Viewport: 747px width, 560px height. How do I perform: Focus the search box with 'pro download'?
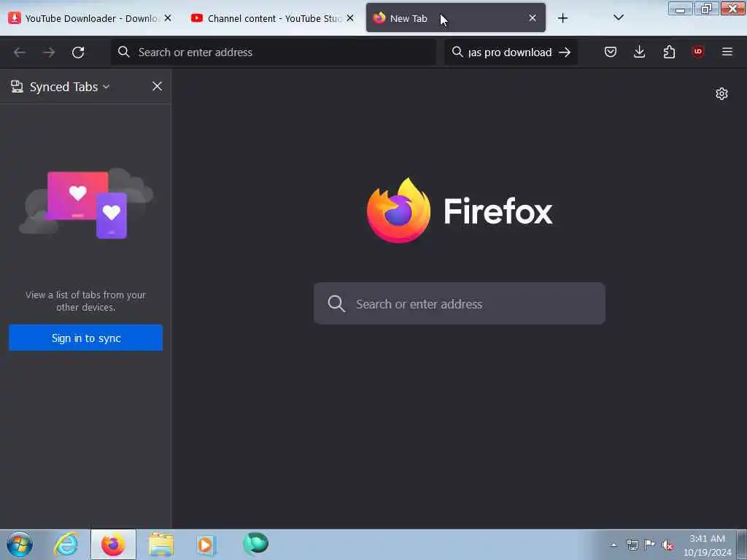coord(510,52)
